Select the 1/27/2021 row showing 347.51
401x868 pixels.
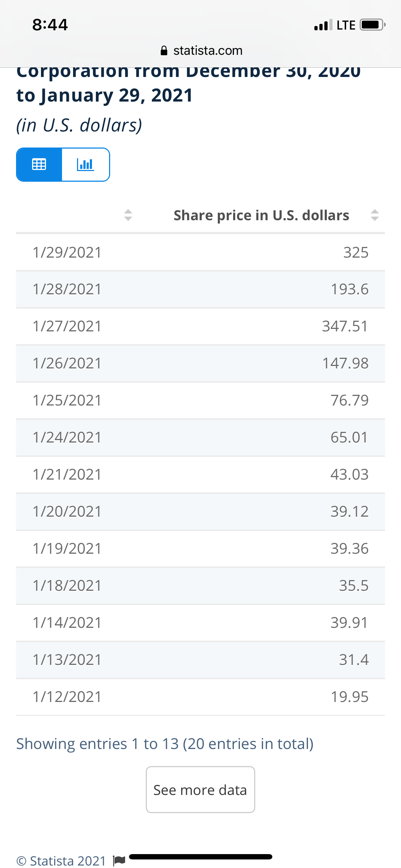pos(200,326)
